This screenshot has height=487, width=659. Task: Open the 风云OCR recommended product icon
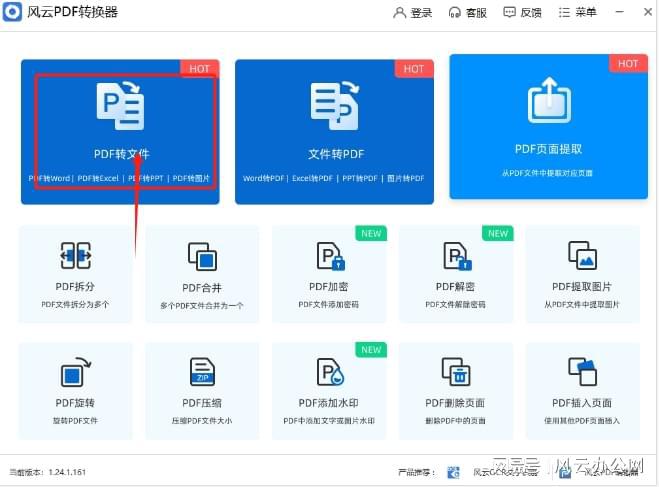click(453, 472)
